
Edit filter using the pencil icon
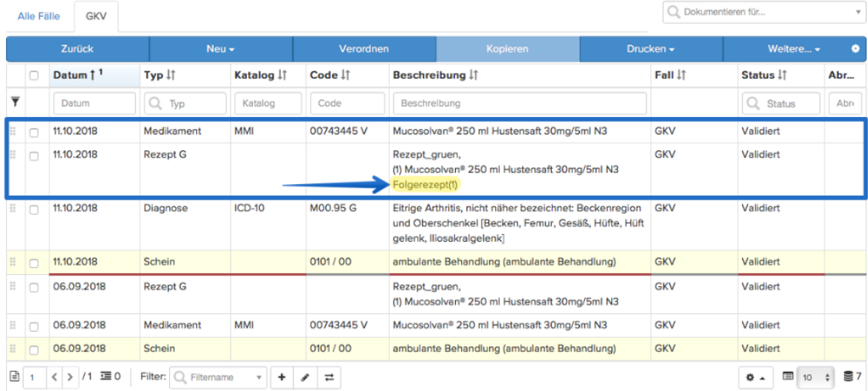304,377
